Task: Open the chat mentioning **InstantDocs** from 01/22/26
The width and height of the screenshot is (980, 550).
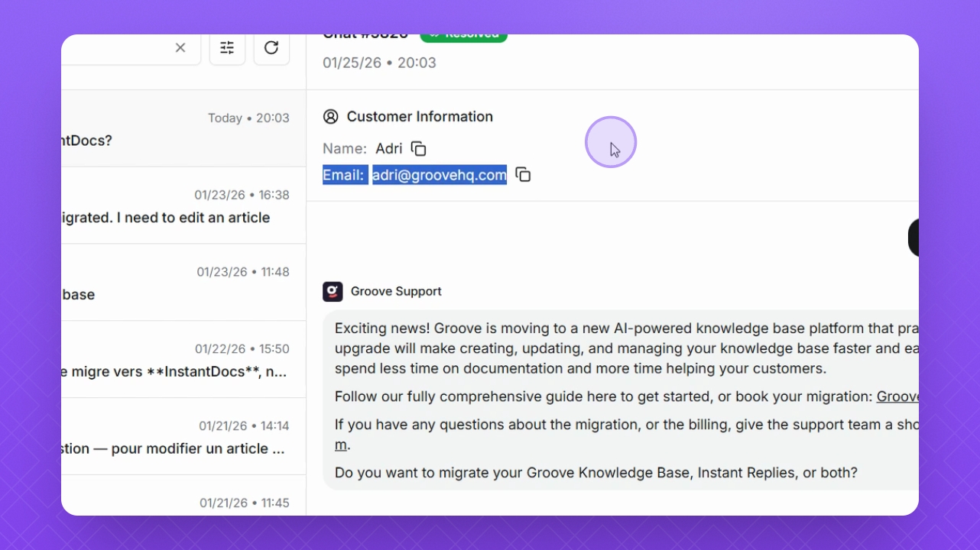Action: [183, 360]
